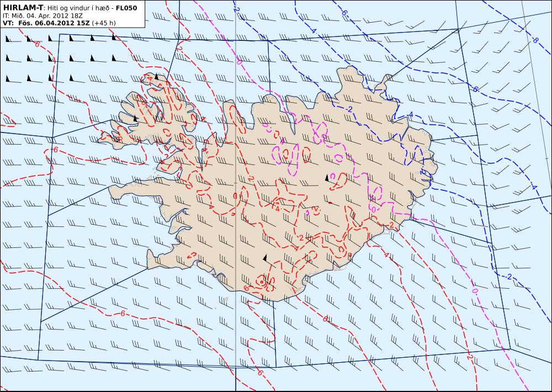Click the pennant at the northern Westfjords tip
This screenshot has width=552, height=392.
pyautogui.click(x=157, y=76)
